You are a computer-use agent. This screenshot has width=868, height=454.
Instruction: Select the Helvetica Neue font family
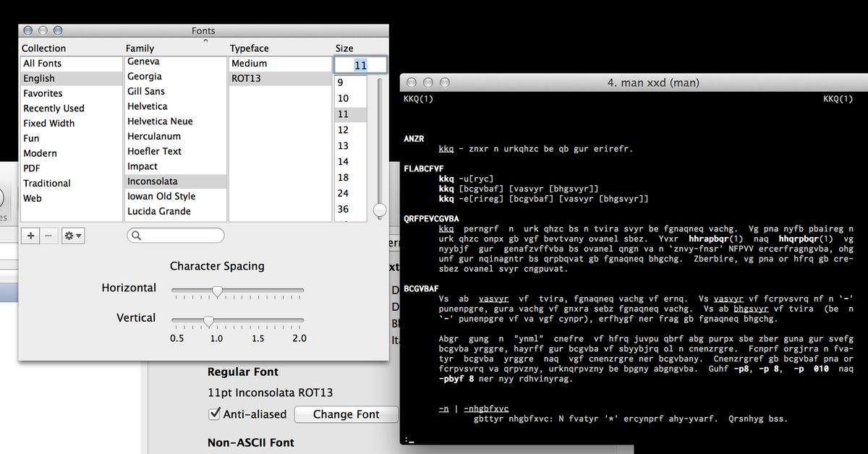pos(160,121)
